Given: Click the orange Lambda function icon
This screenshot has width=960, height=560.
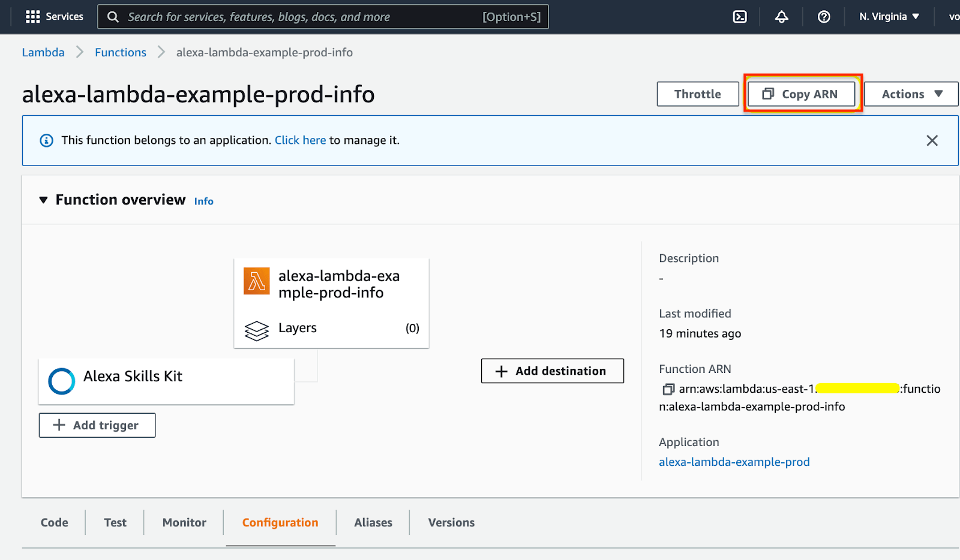Looking at the screenshot, I should click(256, 281).
